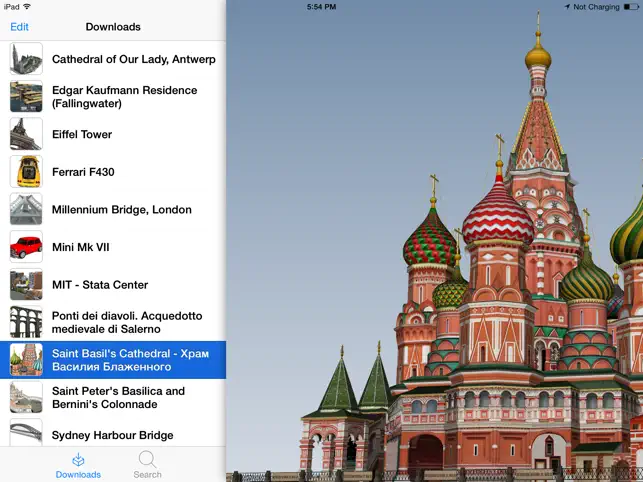Screen dimensions: 643x482
Task: Tap the Search magnifying glass icon
Action: [x=147, y=459]
